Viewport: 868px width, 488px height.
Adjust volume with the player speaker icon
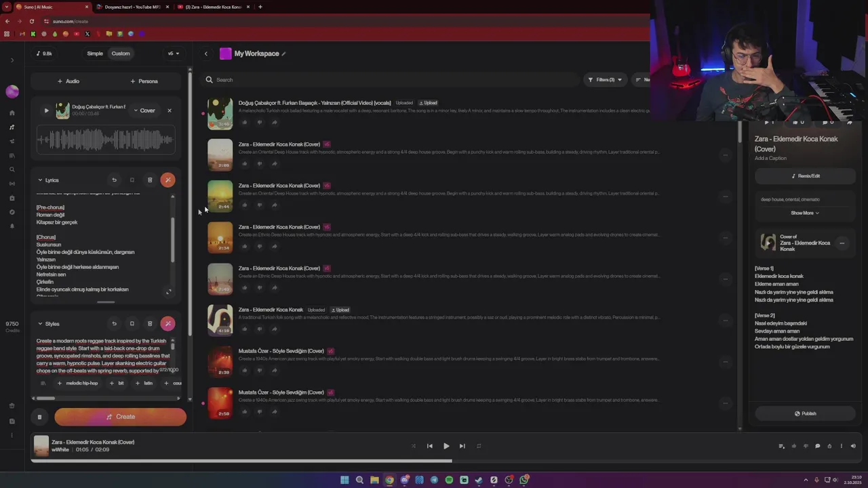pos(853,446)
